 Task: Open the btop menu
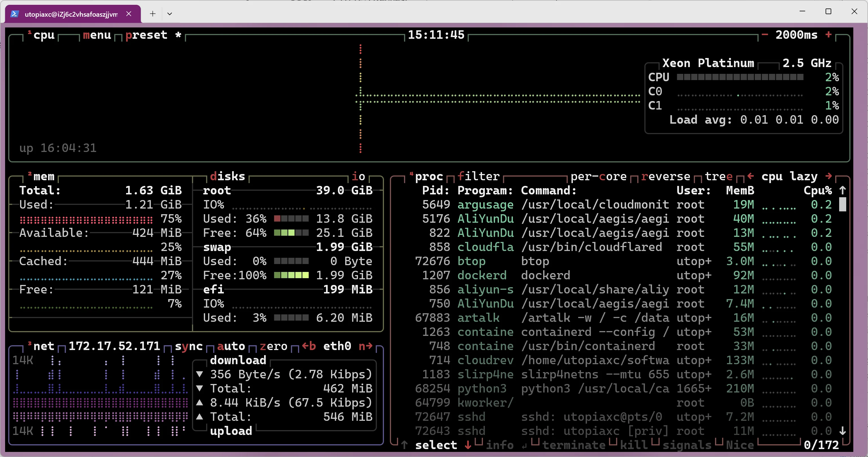coord(97,35)
